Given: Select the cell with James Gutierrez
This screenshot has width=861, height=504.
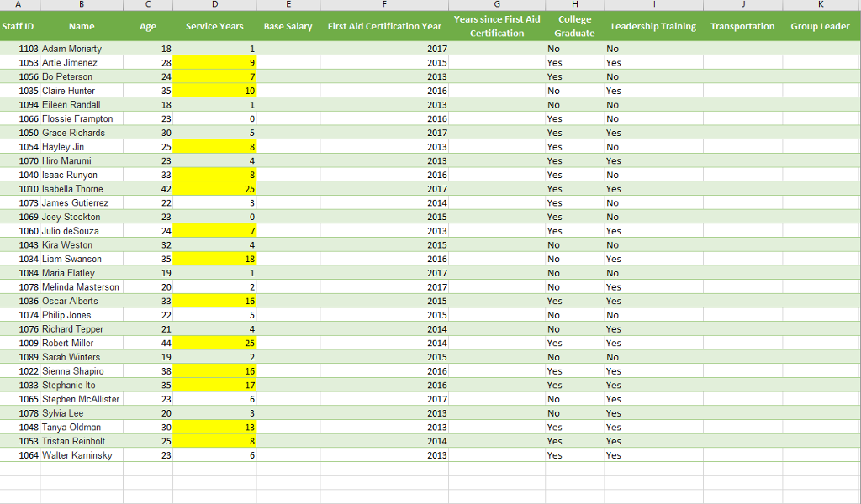Looking at the screenshot, I should coord(82,203).
